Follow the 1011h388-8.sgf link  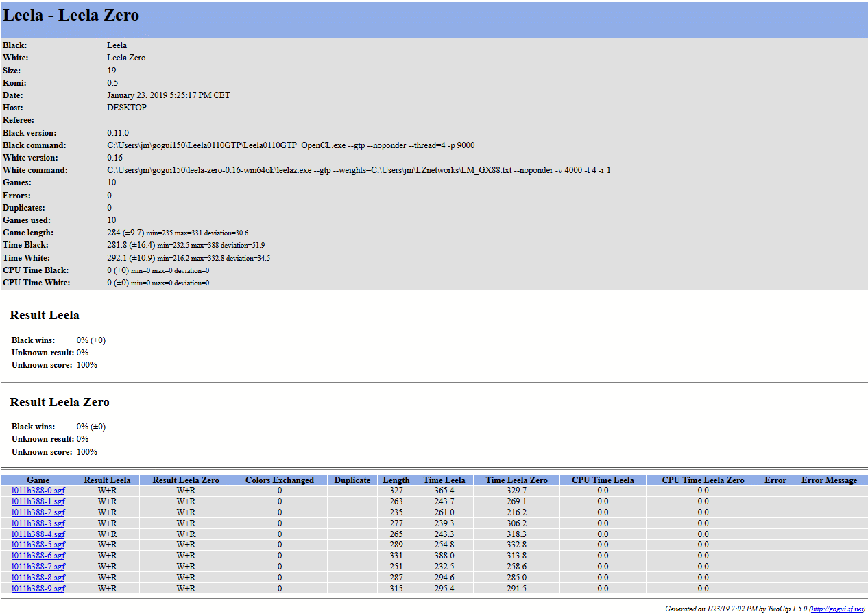pos(38,578)
